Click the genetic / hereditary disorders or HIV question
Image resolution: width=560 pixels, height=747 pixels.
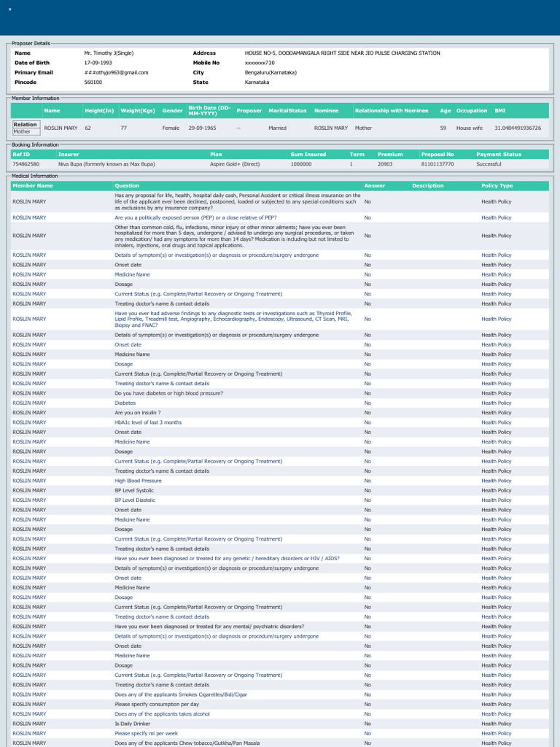click(227, 558)
